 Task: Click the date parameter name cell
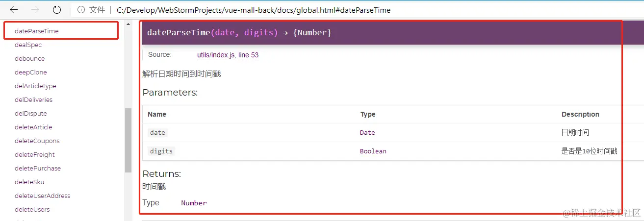(158, 132)
